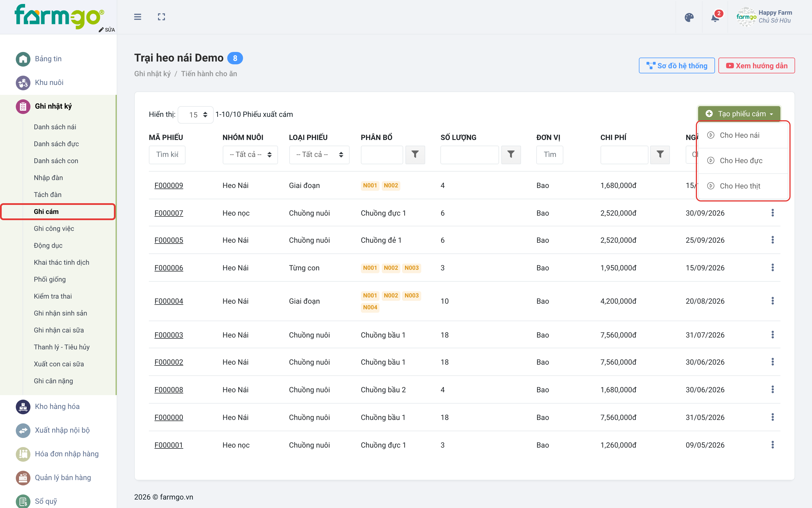812x508 pixels.
Task: Click the fullscreen expand icon
Action: point(161,17)
